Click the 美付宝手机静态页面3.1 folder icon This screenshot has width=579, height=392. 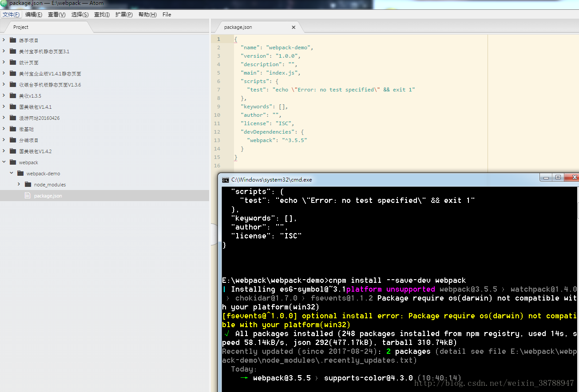[12, 51]
